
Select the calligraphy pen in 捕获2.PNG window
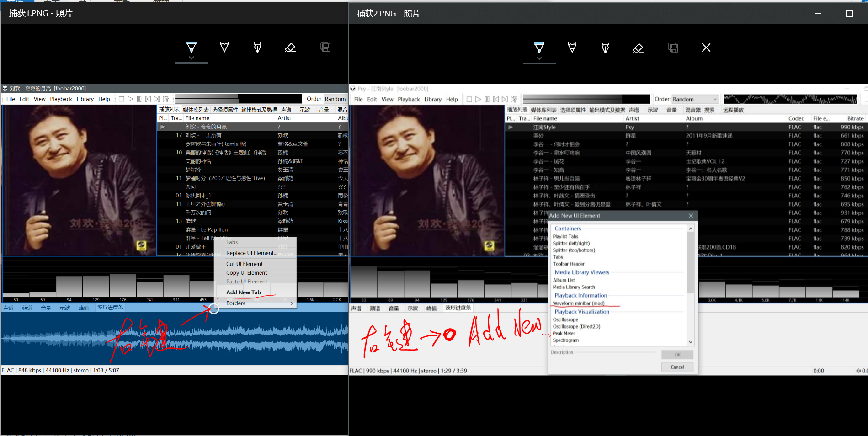[605, 47]
